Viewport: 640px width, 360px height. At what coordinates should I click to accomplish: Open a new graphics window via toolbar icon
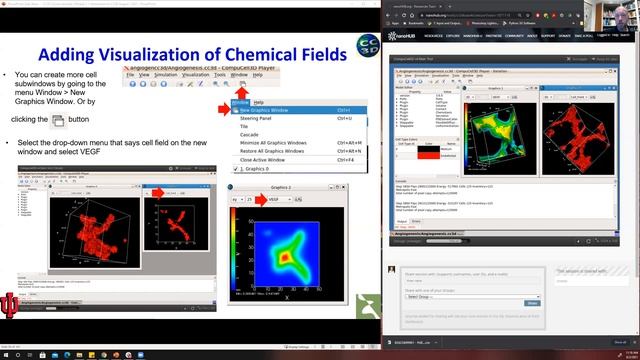[x=470, y=81]
